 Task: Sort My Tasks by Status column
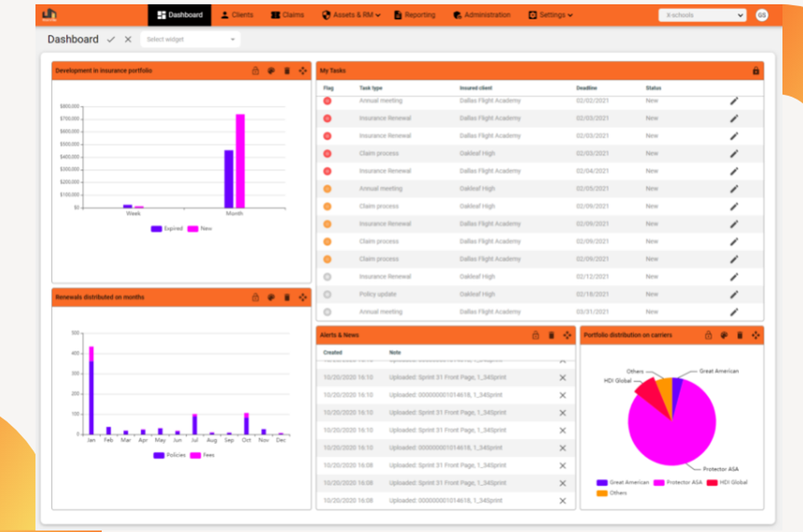point(653,88)
